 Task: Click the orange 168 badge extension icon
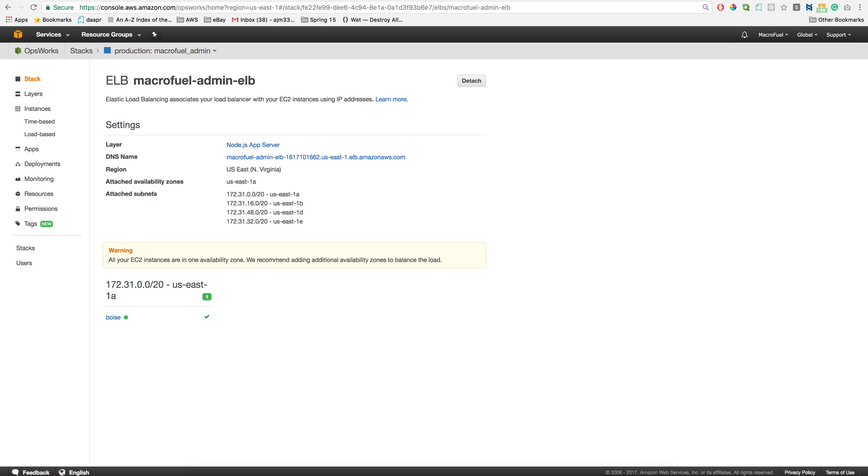[822, 7]
